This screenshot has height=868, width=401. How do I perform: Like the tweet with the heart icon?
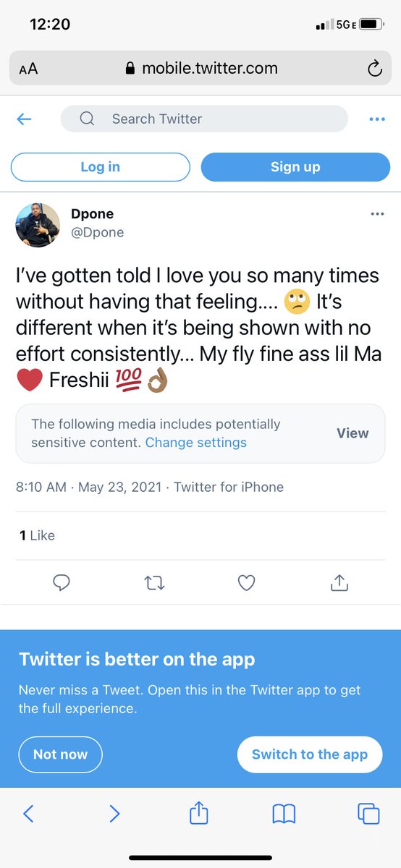coord(247,582)
